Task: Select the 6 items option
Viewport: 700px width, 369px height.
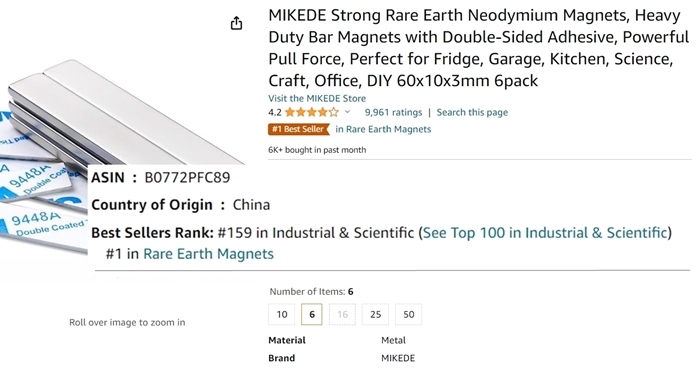Action: click(x=312, y=314)
